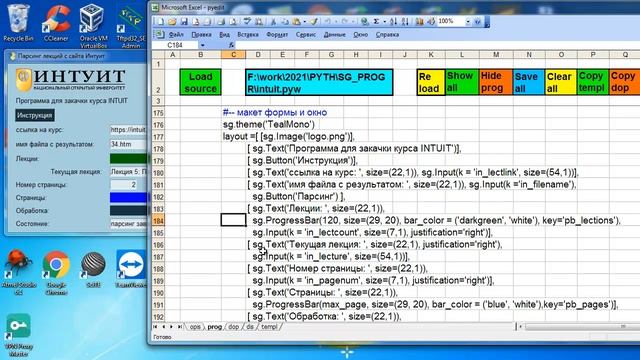The image size is (640, 360).
Task: Switch to the dop sheet tab
Action: pyautogui.click(x=233, y=327)
